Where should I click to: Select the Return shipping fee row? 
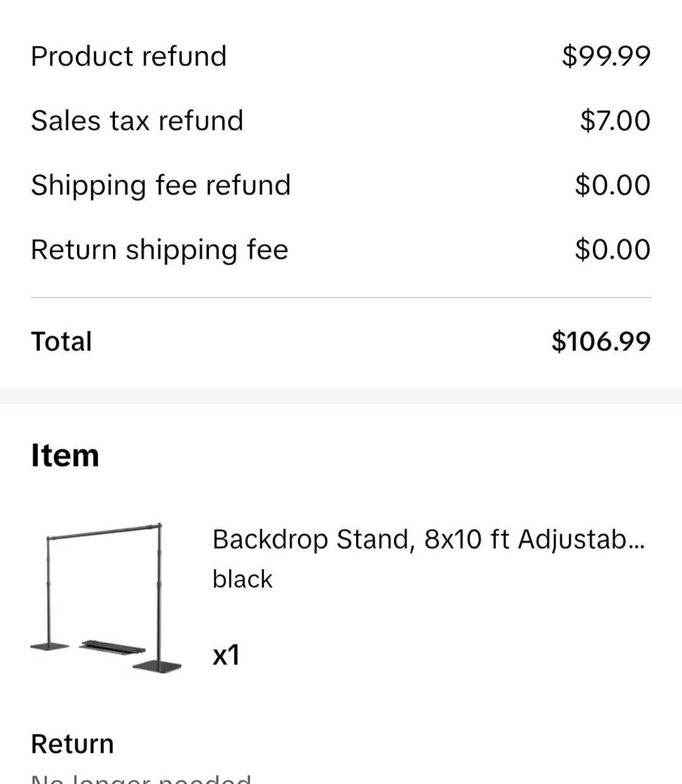pos(159,249)
